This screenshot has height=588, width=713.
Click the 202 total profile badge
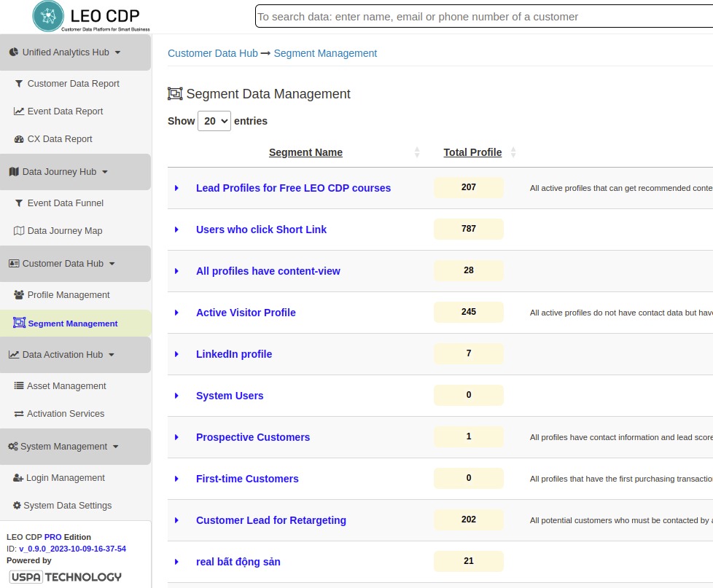pos(468,520)
